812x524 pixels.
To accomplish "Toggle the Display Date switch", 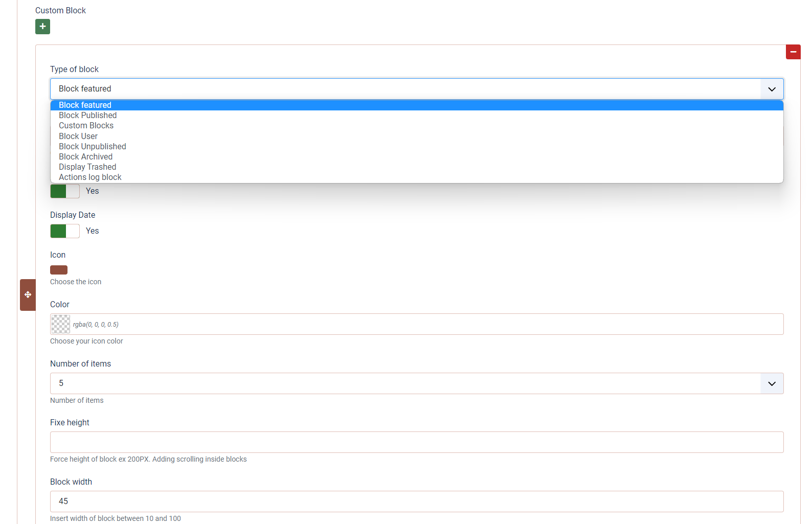I will (x=65, y=231).
